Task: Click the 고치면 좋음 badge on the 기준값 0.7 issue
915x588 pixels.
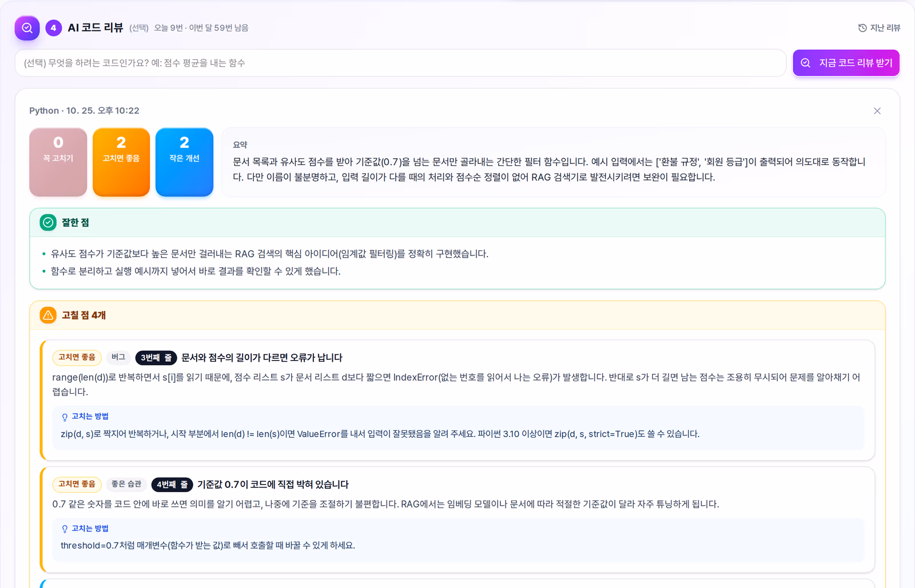Action: tap(77, 484)
